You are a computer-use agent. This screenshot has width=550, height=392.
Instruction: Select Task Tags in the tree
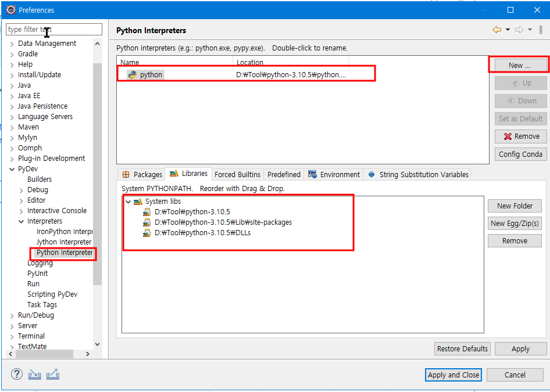coord(42,305)
